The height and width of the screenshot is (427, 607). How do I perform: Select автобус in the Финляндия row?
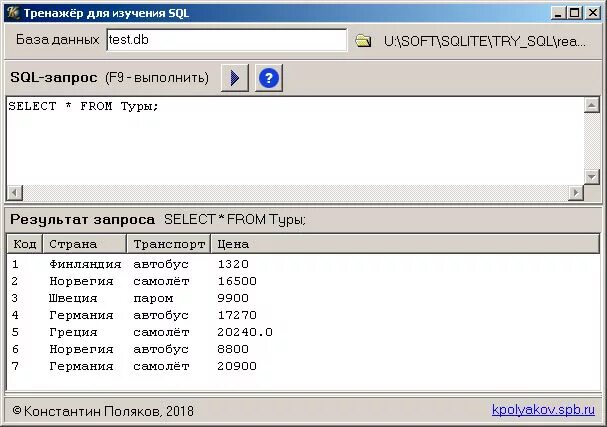coord(161,264)
